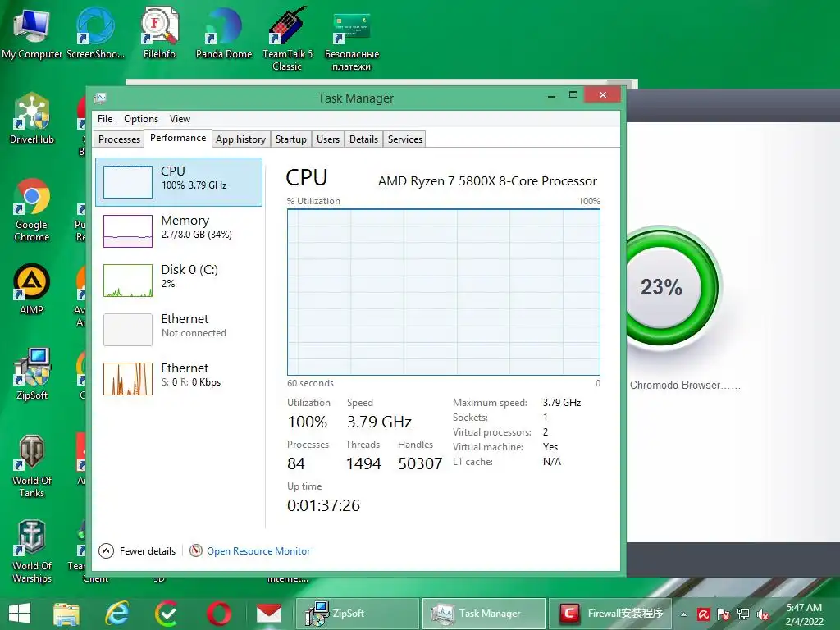Click the Task Manager title bar icon
The image size is (840, 630).
coord(100,98)
